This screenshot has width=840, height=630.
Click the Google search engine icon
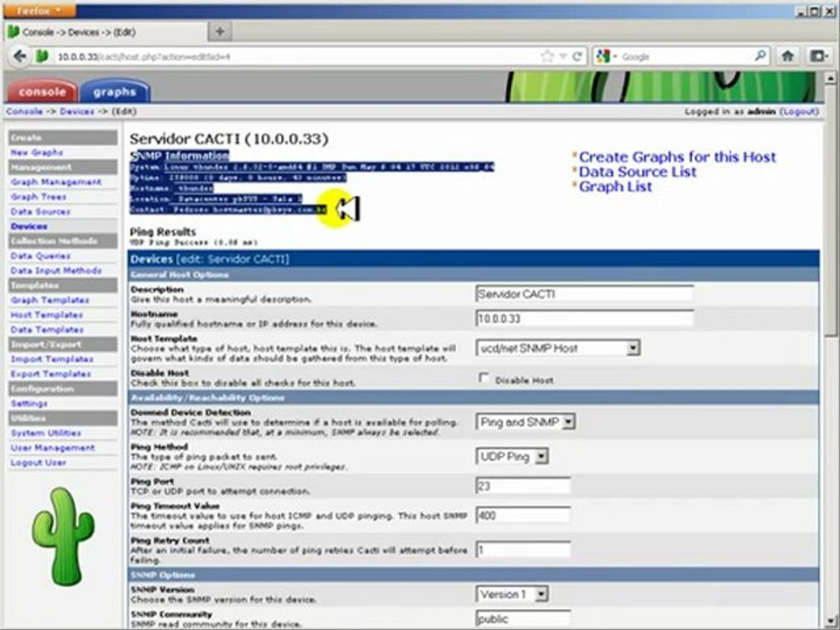pyautogui.click(x=604, y=56)
